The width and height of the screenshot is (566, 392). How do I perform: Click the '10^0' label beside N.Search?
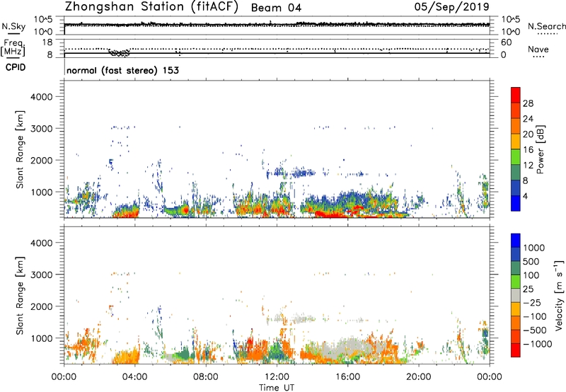510,32
